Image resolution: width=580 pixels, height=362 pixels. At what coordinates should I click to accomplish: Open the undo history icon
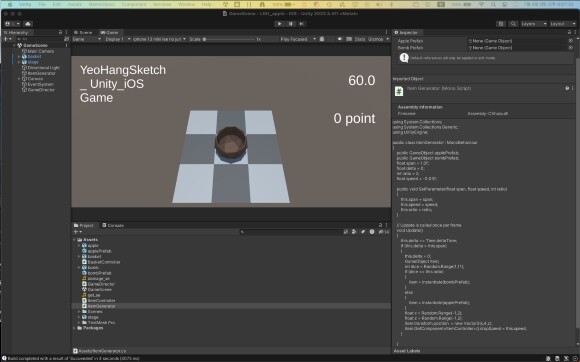501,24
